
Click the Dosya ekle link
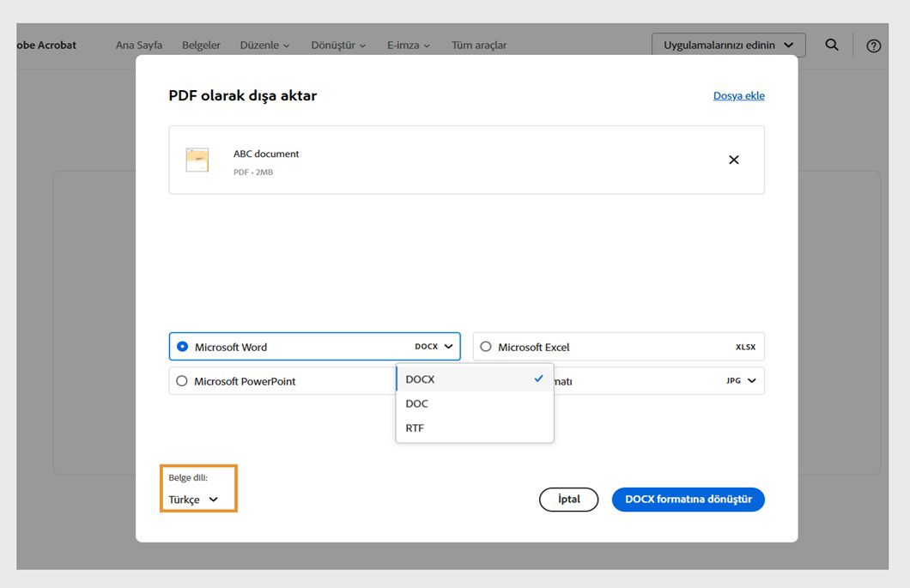point(738,95)
